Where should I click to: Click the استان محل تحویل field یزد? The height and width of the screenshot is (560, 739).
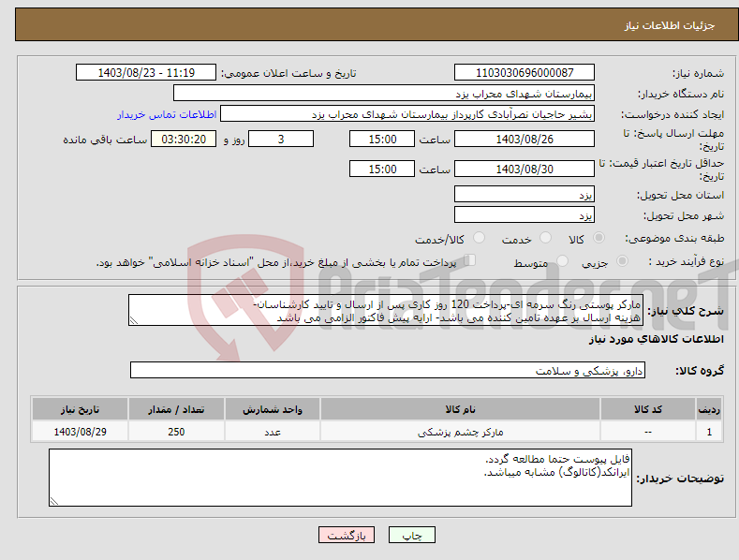click(x=525, y=194)
